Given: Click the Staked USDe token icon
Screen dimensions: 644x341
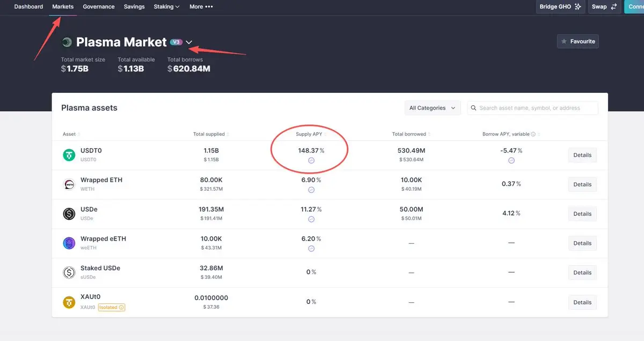Looking at the screenshot, I should [x=69, y=273].
